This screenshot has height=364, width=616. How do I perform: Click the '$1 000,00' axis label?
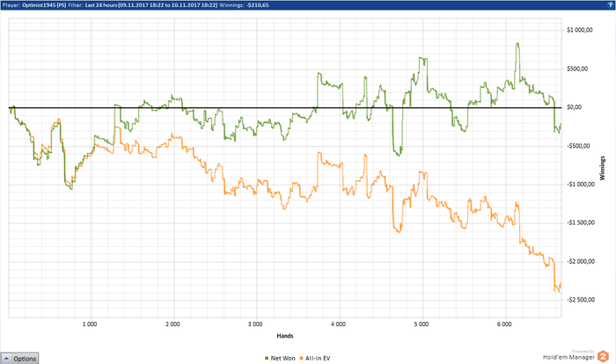tap(580, 30)
